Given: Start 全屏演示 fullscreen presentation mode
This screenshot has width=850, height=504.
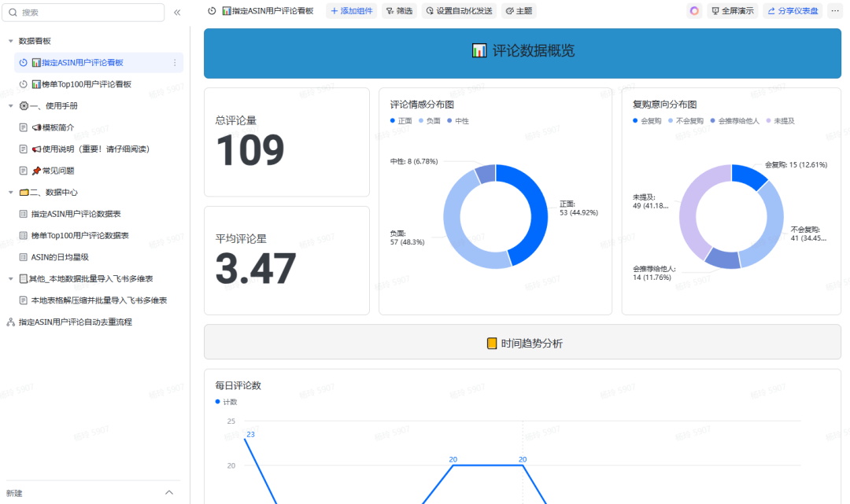Looking at the screenshot, I should pos(732,11).
